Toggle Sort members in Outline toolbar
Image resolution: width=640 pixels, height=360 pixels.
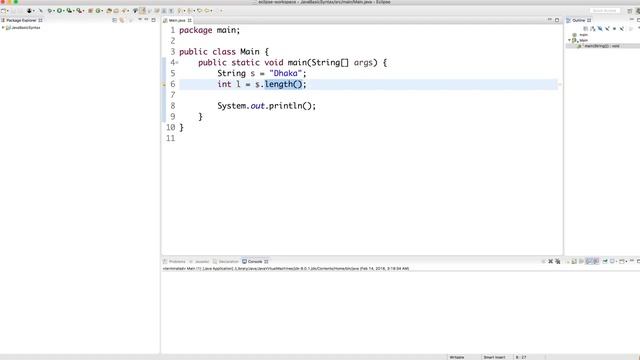(593, 29)
